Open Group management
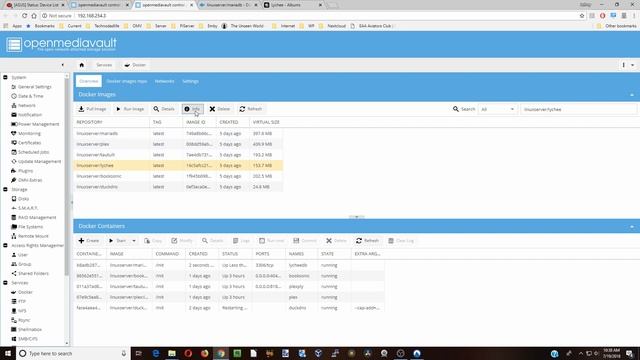 pos(24,264)
